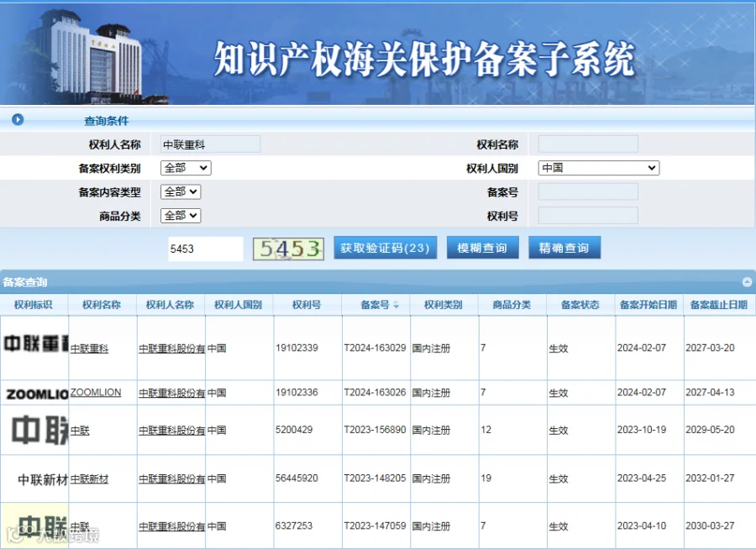
Task: Click the blue play icon beside 查询条件
Action: (18, 119)
